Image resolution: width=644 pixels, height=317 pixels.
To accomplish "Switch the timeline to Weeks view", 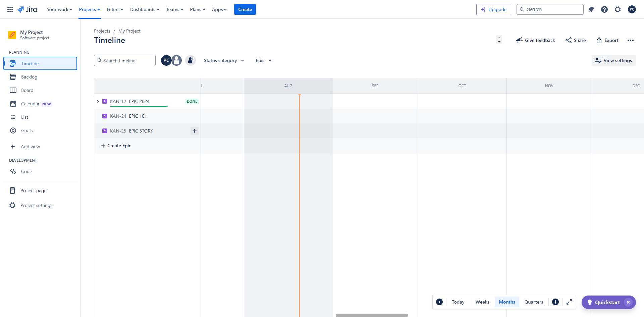I will (482, 302).
